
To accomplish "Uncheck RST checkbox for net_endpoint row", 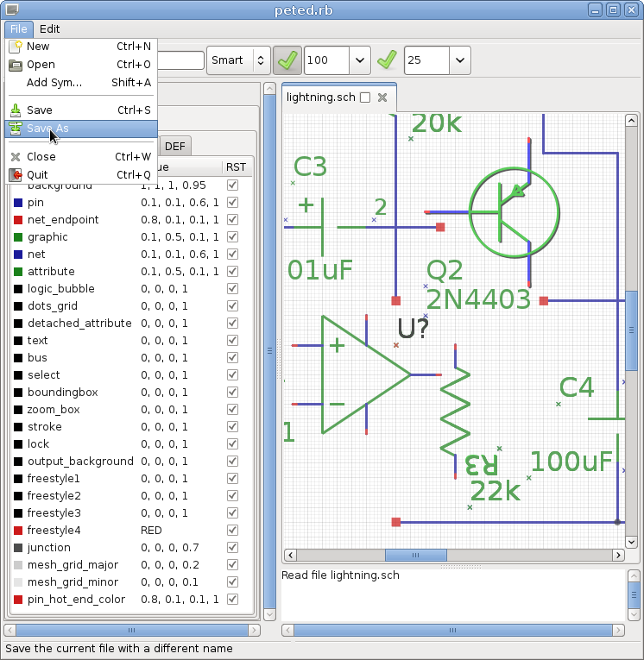I will 232,220.
